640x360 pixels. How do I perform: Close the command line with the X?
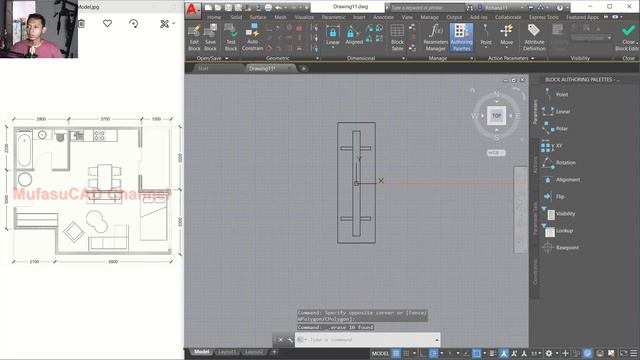[280, 340]
